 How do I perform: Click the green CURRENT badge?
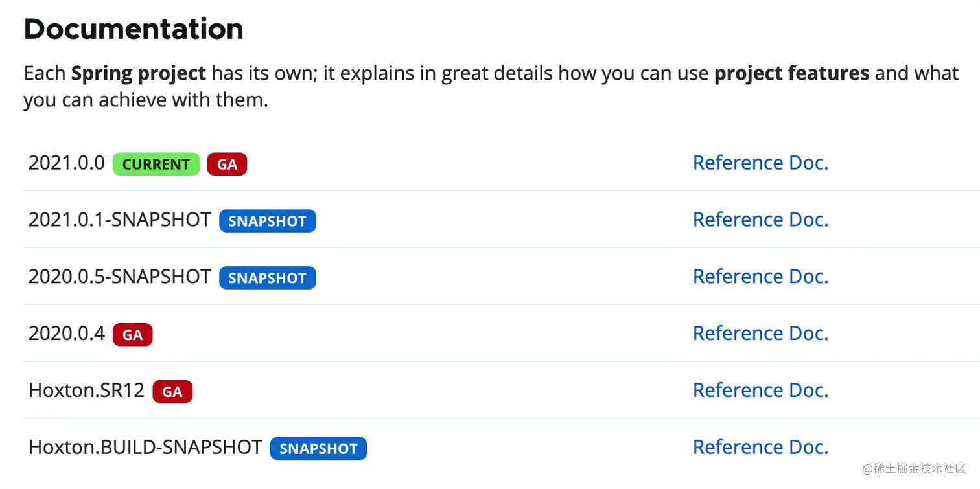coord(156,165)
